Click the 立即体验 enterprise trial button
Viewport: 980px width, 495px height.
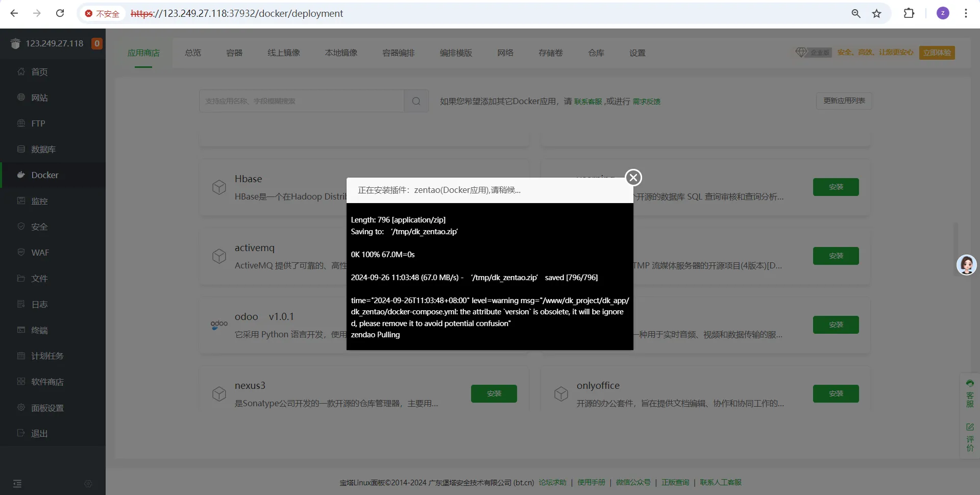[x=937, y=53]
